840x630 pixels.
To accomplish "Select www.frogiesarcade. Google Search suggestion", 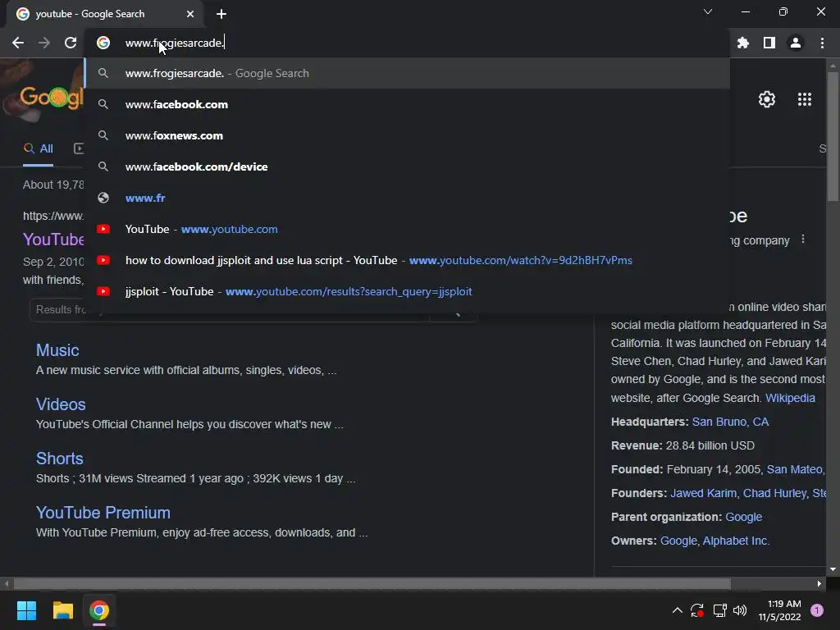I will tap(407, 73).
